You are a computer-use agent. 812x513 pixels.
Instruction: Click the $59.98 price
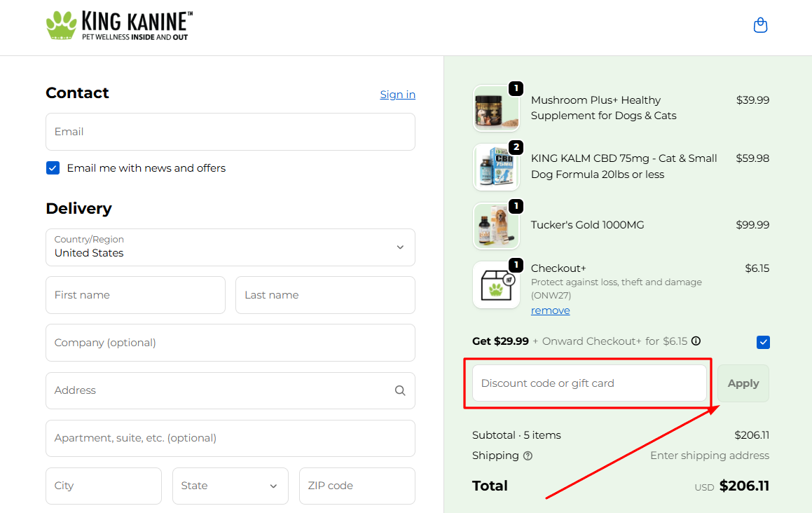[752, 158]
